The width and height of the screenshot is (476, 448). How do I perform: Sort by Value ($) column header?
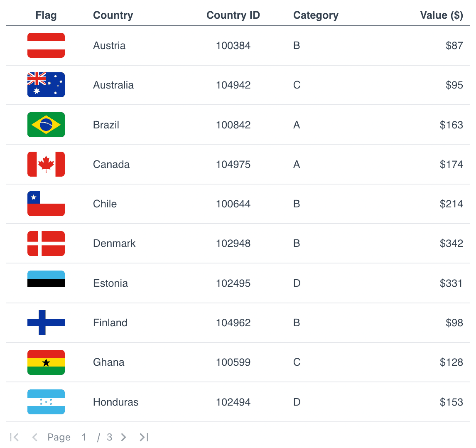click(441, 15)
